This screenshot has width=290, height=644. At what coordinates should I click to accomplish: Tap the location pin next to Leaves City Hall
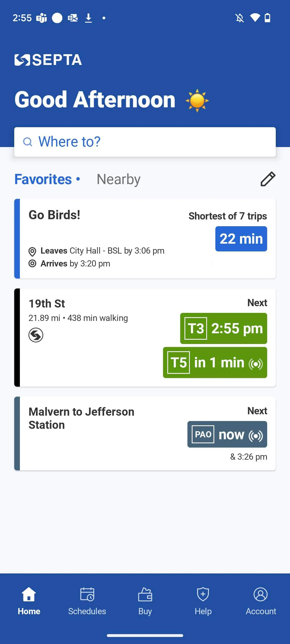tap(32, 251)
